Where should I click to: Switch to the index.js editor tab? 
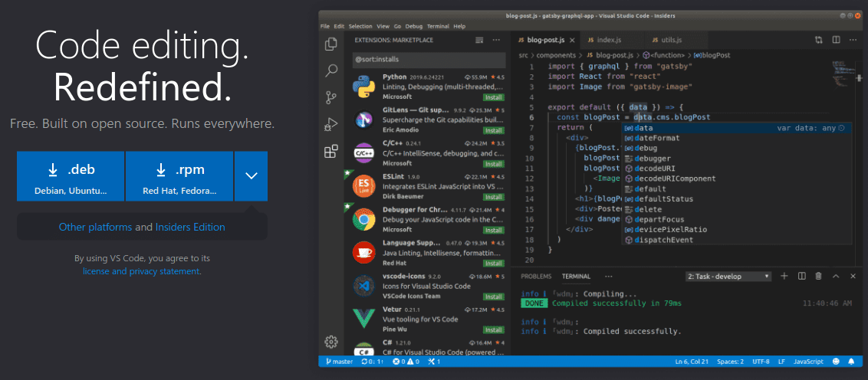point(610,40)
